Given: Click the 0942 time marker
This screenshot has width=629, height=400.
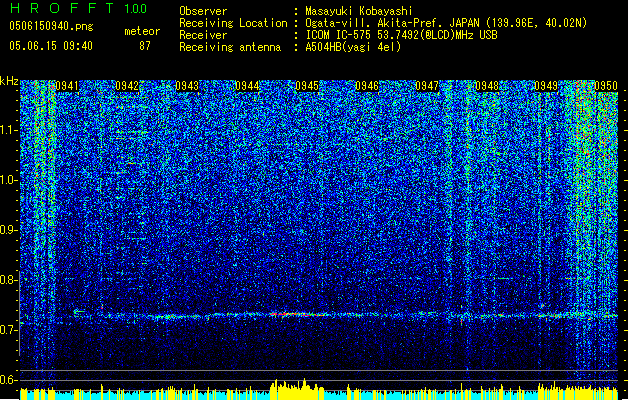Looking at the screenshot, I should tap(127, 86).
